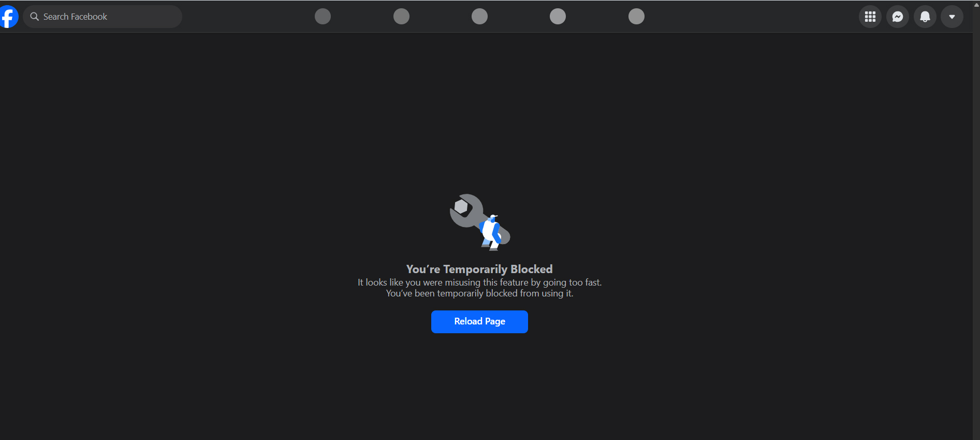Select the fourth placeholder navigation tab circle
This screenshot has width=980, height=440.
pyautogui.click(x=558, y=17)
